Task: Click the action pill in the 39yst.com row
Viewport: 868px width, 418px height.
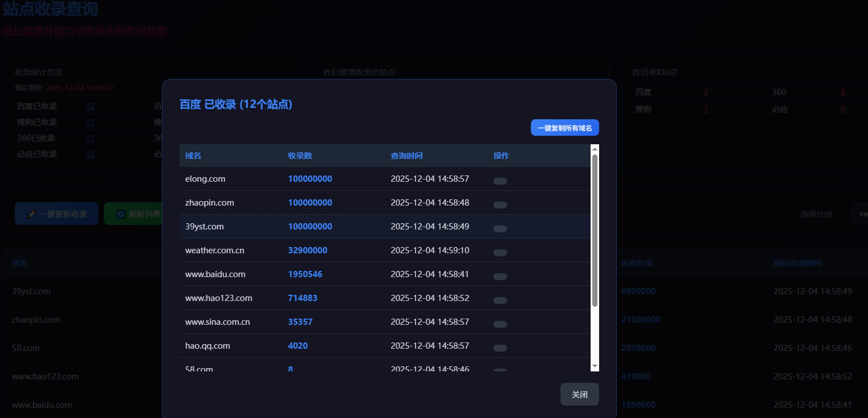Action: (500, 229)
